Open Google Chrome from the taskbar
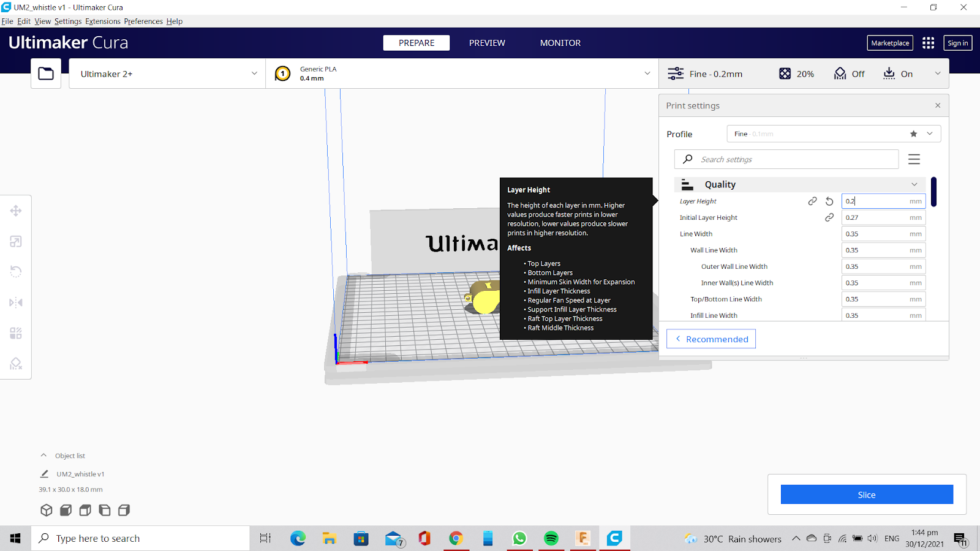Screen dimensions: 980x551 pyautogui.click(x=456, y=538)
